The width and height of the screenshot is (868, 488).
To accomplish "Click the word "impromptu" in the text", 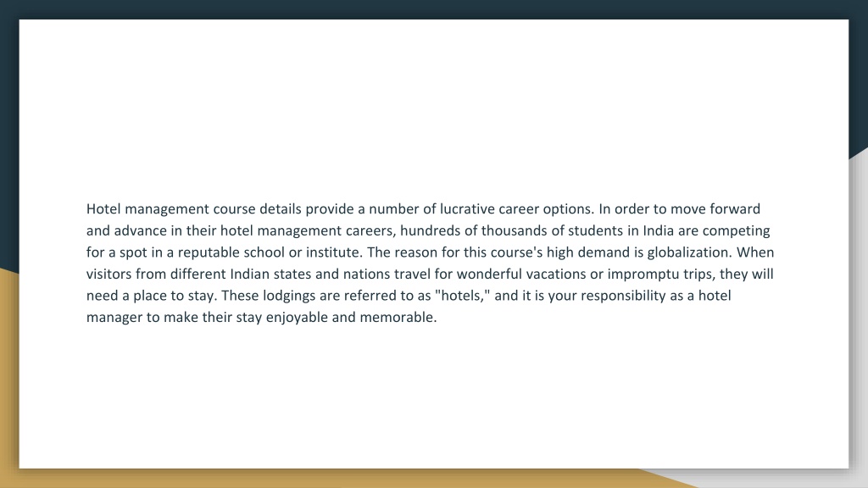I will pos(643,274).
